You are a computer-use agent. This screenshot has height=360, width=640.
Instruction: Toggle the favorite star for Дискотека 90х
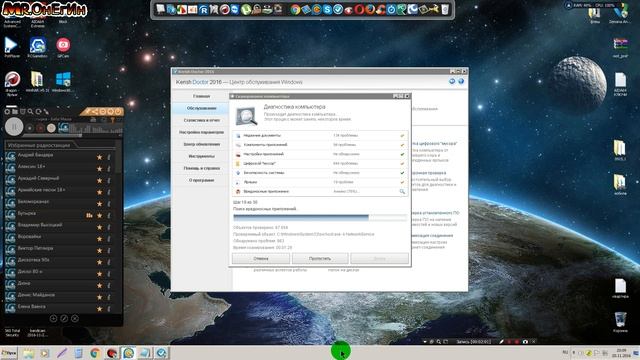[100, 262]
